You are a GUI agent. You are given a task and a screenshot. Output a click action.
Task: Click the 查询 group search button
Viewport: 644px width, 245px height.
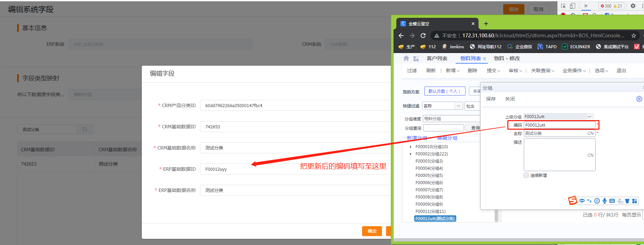(475, 128)
